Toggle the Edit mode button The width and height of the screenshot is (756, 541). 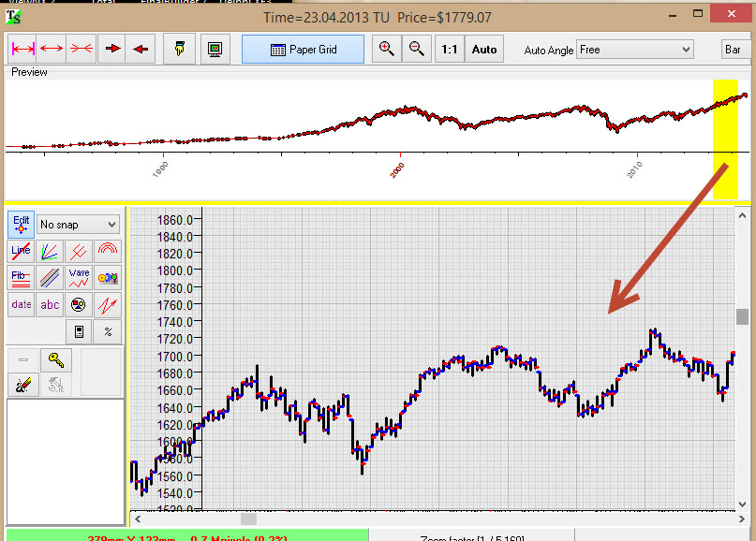[x=21, y=224]
